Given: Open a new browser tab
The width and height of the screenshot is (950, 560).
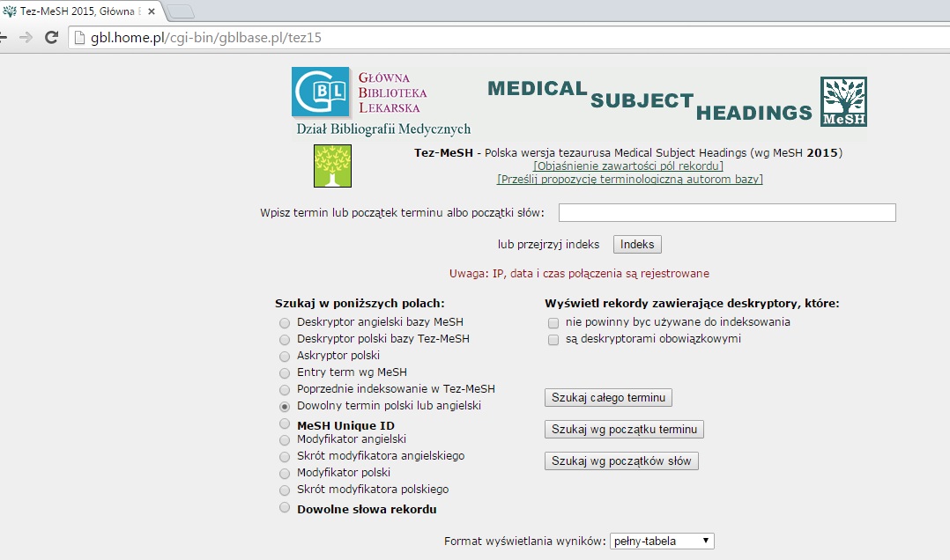Looking at the screenshot, I should 180,11.
